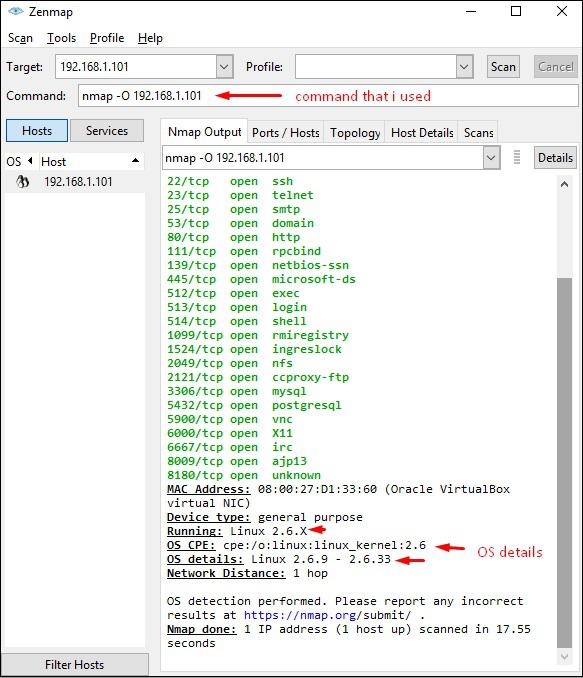
Task: Click the Cancel button
Action: (x=555, y=67)
